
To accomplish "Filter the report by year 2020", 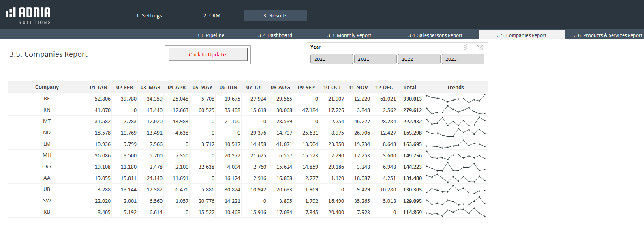I will coord(331,59).
